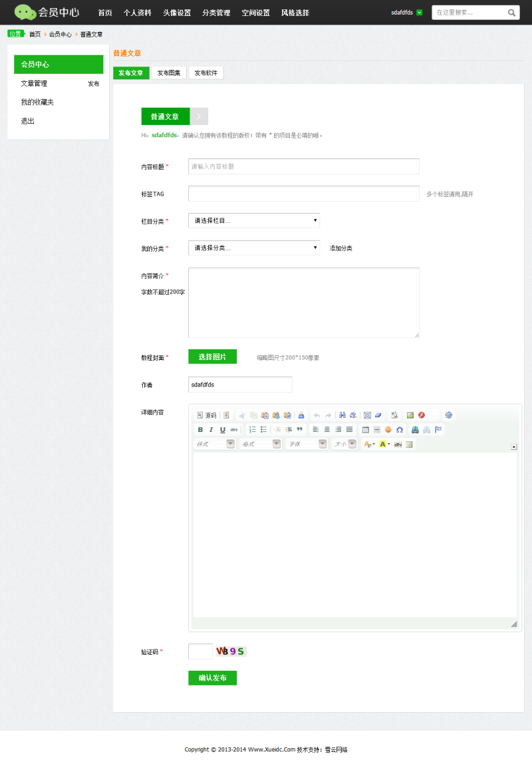Screen dimensions: 532x768
Task: Open 头像设置 in top navigation
Action: [x=177, y=13]
